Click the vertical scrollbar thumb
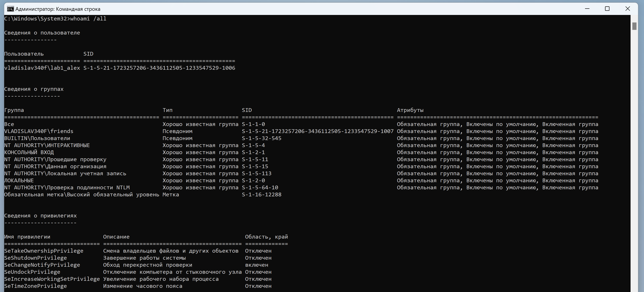 634,26
